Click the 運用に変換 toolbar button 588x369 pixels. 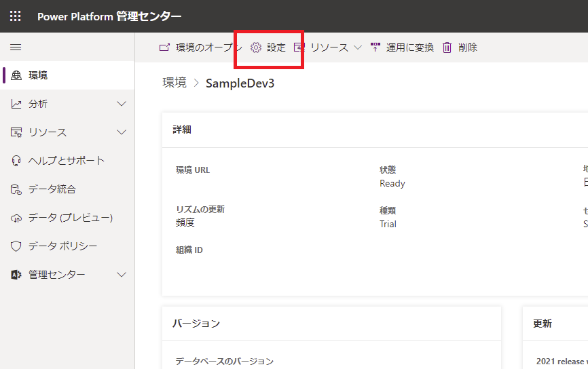402,47
